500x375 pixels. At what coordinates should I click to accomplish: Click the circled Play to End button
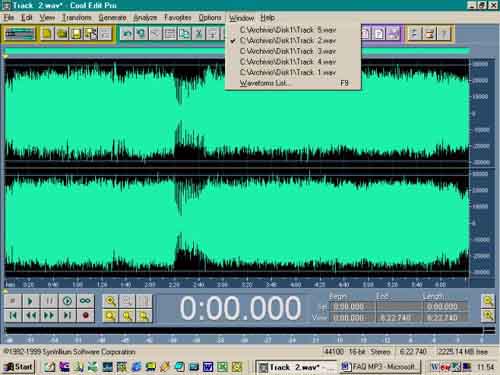tap(67, 301)
